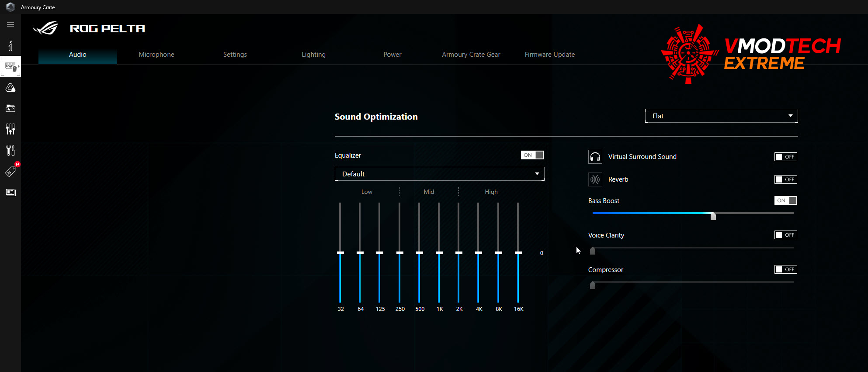Switch to the Power tab

(x=392, y=55)
